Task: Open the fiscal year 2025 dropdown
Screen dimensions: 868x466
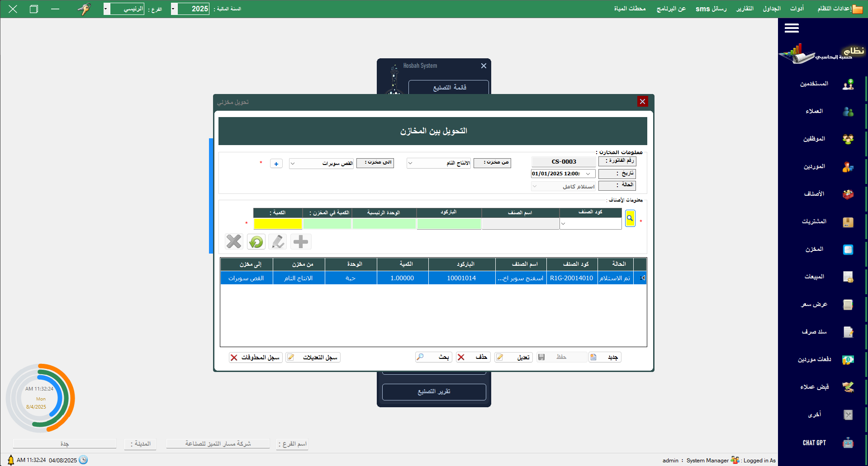Action: click(x=173, y=9)
